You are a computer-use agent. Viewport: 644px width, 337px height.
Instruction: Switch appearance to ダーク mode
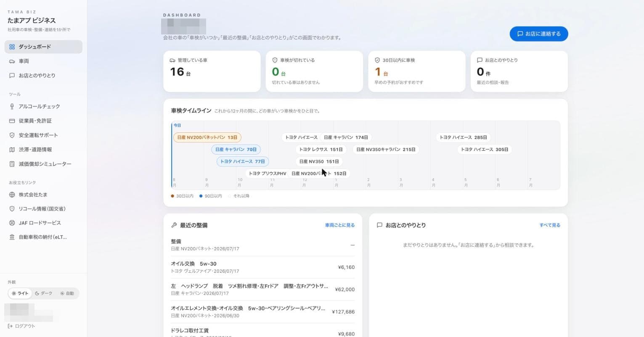coord(44,293)
